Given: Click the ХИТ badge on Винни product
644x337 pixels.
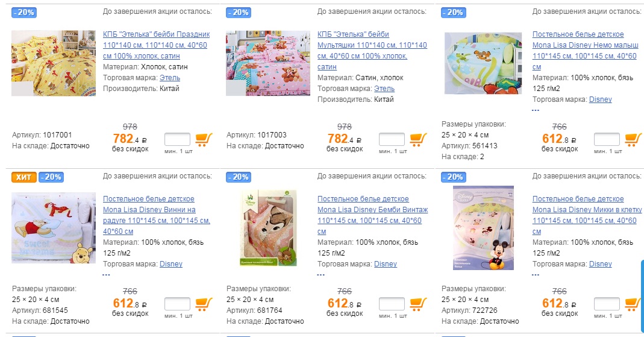Looking at the screenshot, I should (x=23, y=177).
